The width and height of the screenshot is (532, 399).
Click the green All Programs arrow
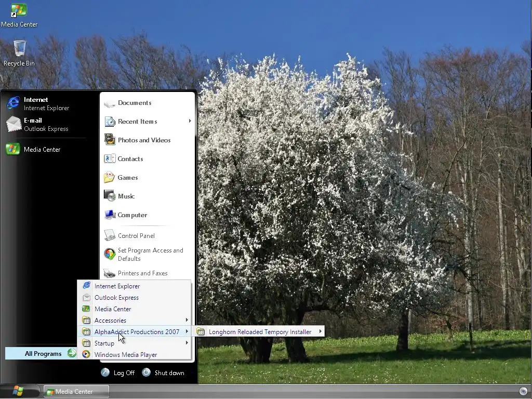point(72,353)
